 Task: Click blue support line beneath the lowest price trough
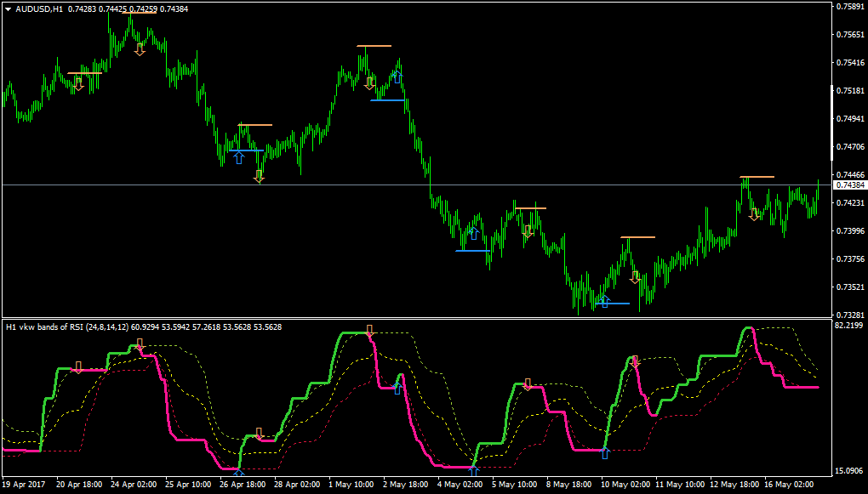pos(613,304)
